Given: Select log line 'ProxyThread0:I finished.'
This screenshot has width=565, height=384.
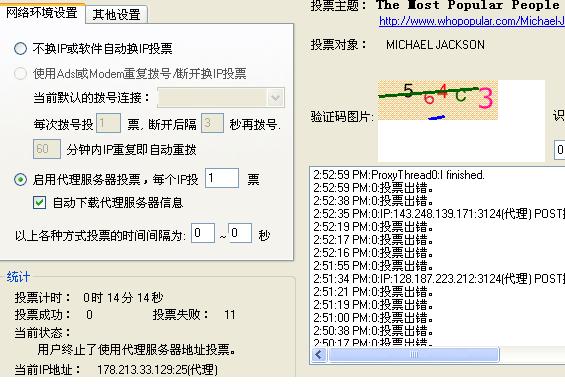Looking at the screenshot, I should [399, 175].
